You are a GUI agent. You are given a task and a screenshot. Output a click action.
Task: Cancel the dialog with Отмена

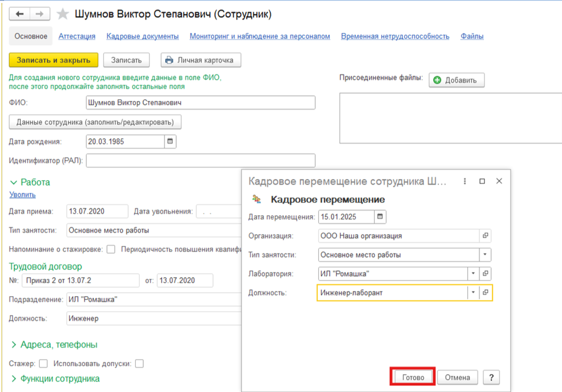pyautogui.click(x=457, y=378)
